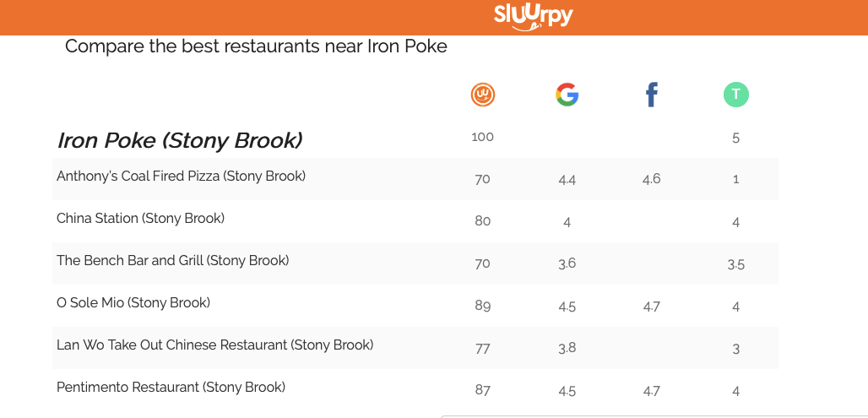Open Iron Poke (Stony Brook) heading
The height and width of the screenshot is (418, 868).
point(180,141)
